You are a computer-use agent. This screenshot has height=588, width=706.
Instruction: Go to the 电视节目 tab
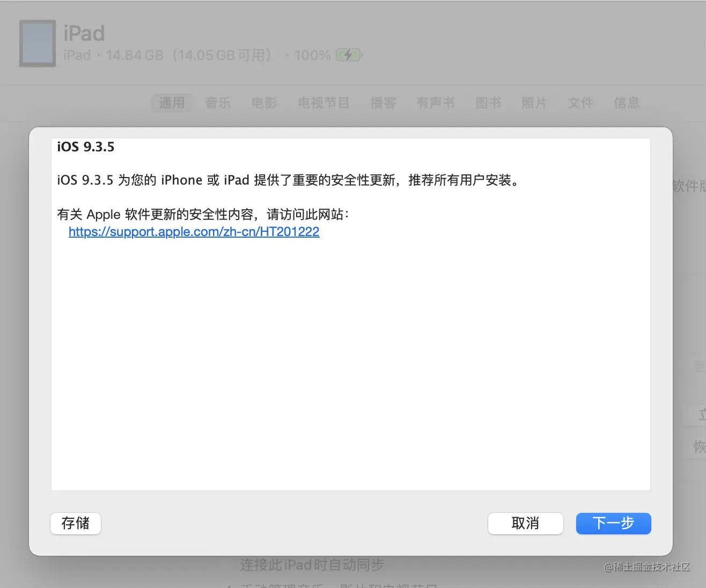323,102
